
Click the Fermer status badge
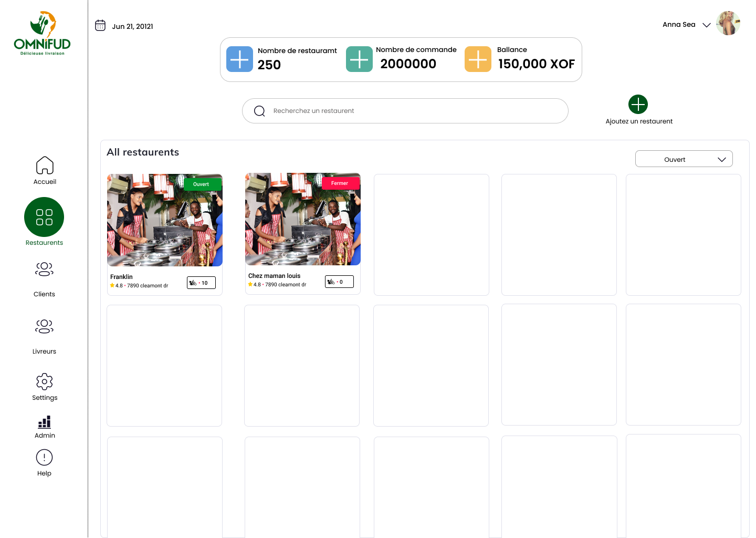[340, 183]
